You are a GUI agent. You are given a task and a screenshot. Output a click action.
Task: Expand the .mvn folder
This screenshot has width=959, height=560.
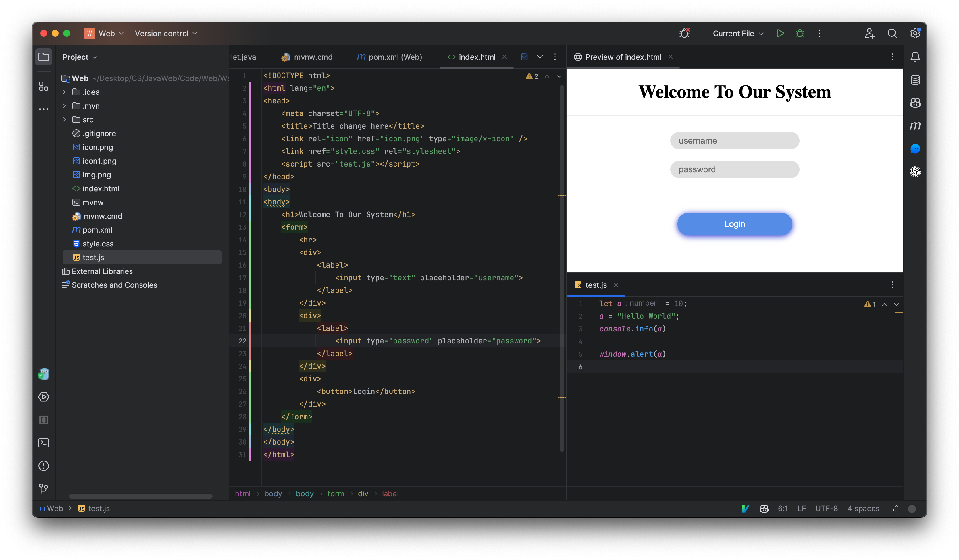tap(64, 106)
